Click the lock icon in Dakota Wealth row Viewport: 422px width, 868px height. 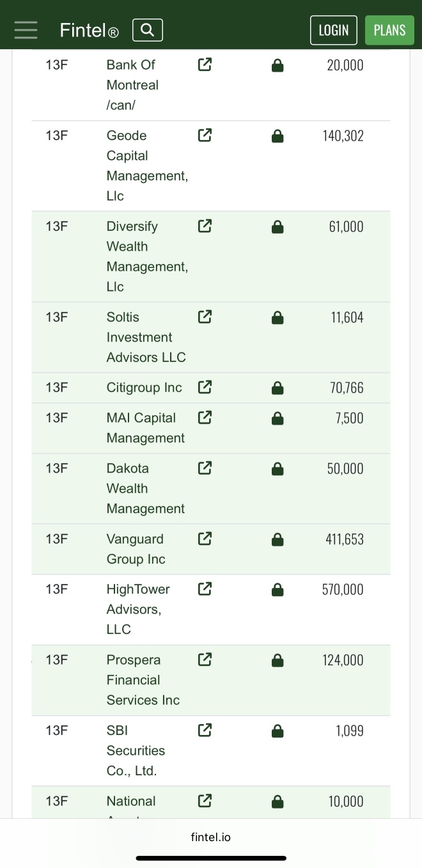277,469
